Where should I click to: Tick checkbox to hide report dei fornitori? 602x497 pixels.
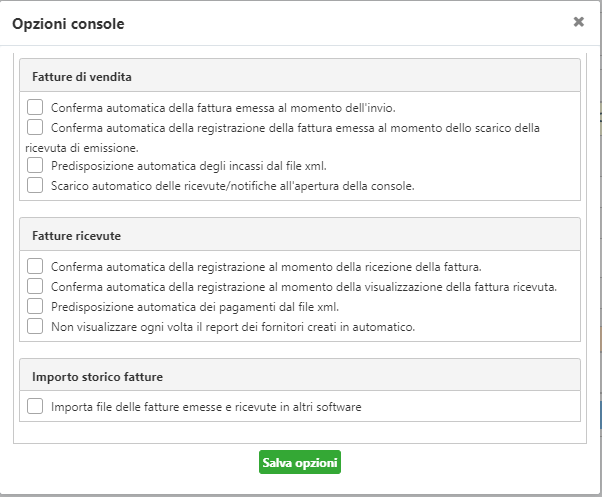(x=35, y=326)
